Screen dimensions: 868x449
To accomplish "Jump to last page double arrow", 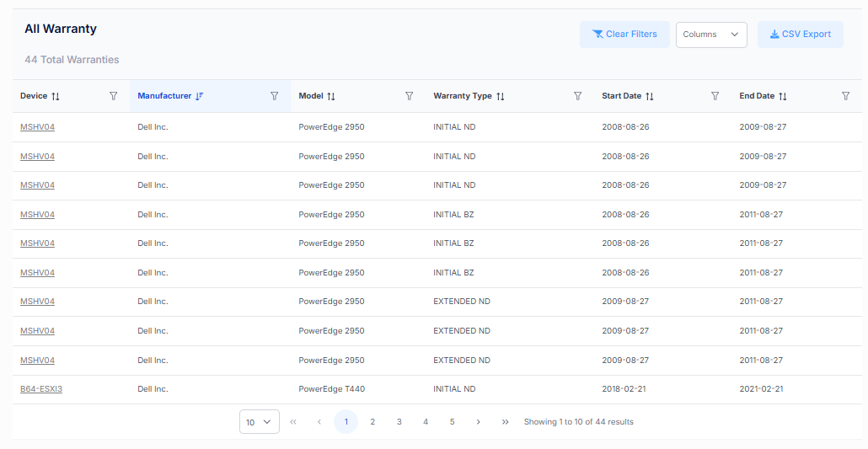I will pos(505,422).
